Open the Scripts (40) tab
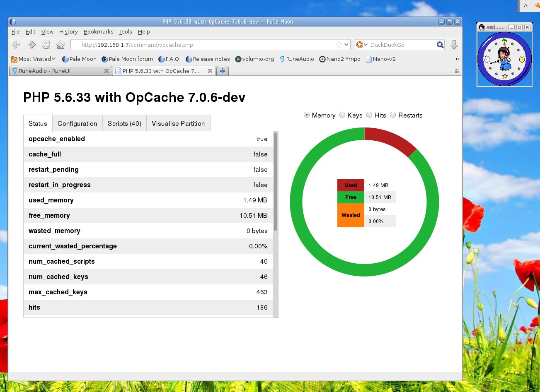Viewport: 540px width, 392px height. pos(124,123)
